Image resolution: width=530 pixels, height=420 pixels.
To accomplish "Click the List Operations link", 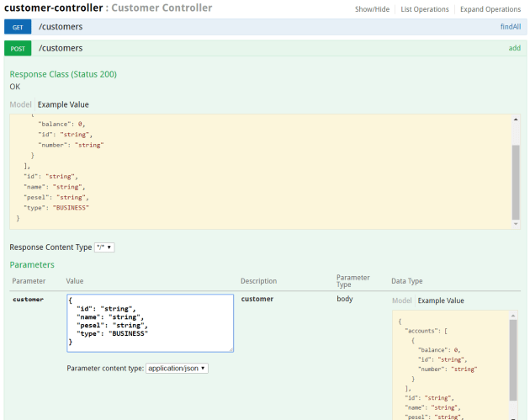I will tap(426, 9).
